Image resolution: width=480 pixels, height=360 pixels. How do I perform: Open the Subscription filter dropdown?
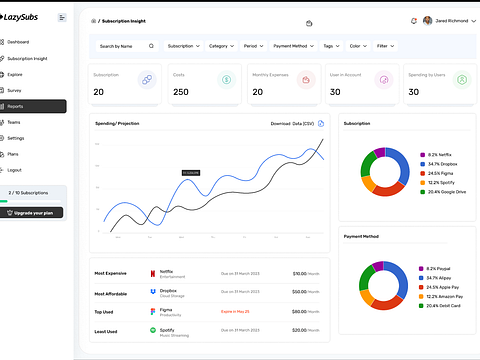coord(184,46)
